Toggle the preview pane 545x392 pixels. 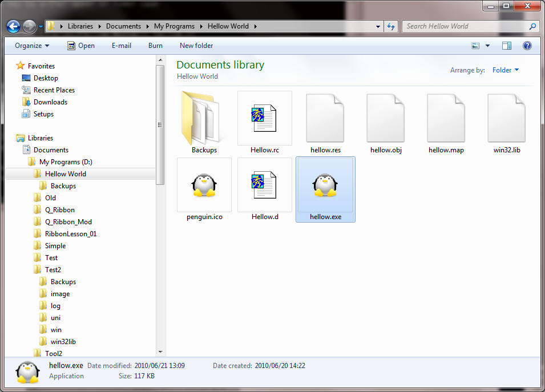(x=507, y=46)
